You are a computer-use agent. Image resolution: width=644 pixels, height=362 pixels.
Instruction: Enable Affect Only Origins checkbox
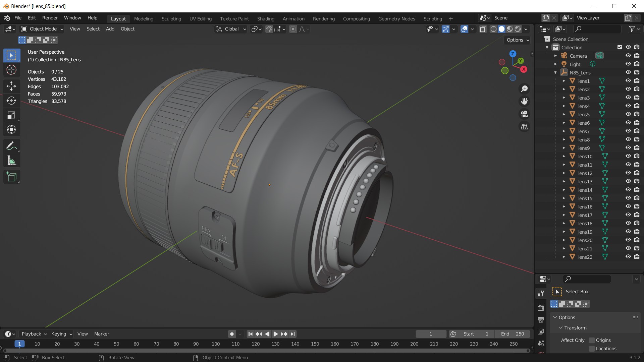(x=592, y=340)
